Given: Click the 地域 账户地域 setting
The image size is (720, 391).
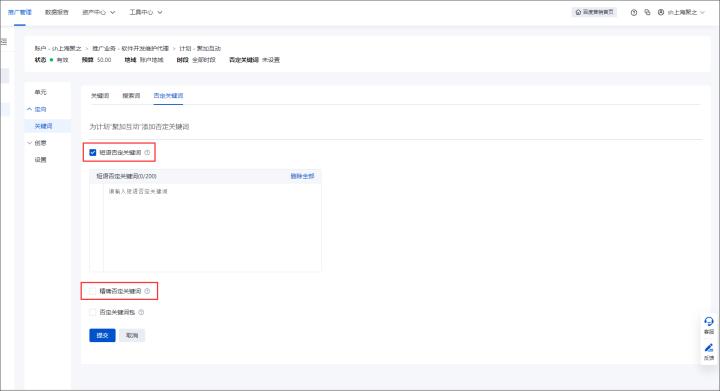Looking at the screenshot, I should coord(144,60).
